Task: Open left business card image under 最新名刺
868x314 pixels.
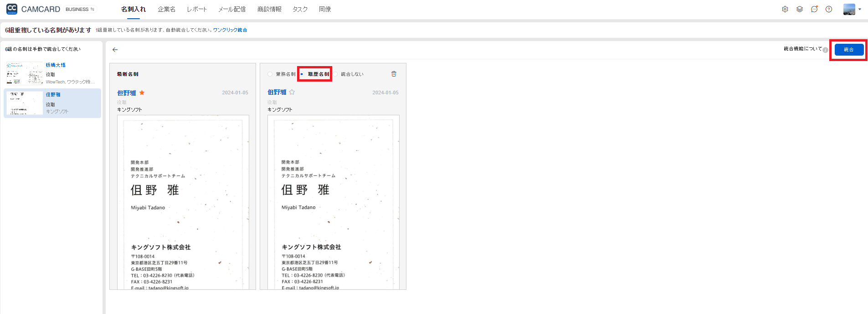Action: pos(183,202)
